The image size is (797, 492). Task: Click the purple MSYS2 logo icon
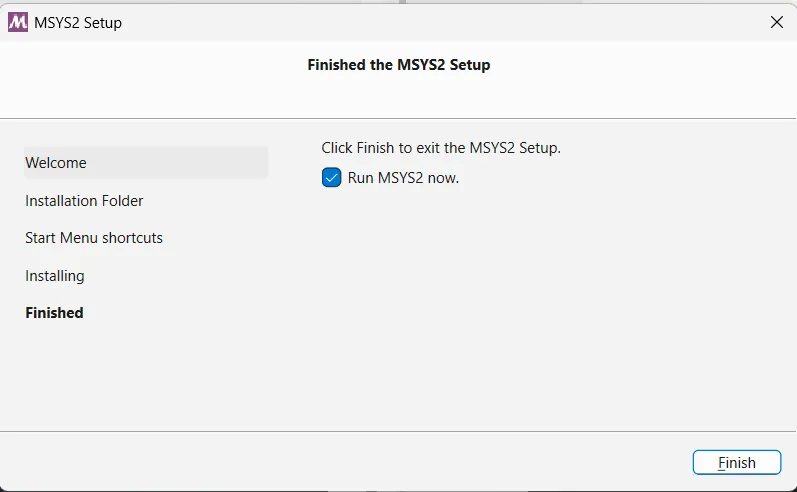[x=18, y=22]
